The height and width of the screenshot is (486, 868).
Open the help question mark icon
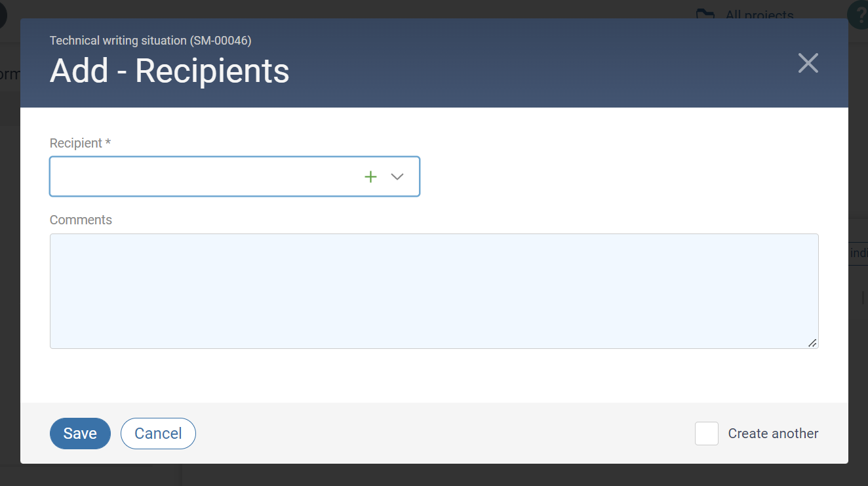click(860, 14)
